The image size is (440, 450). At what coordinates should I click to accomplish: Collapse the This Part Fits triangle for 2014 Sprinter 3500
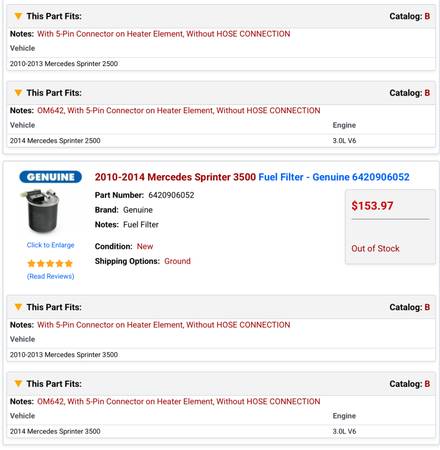[x=18, y=384]
